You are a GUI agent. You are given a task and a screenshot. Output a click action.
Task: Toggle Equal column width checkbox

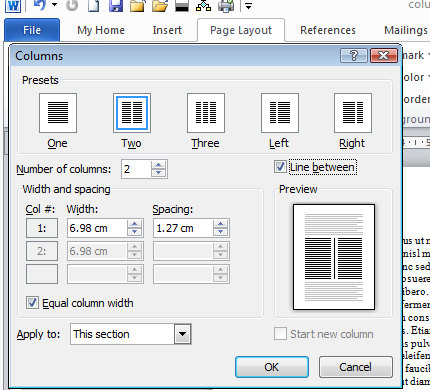(32, 303)
